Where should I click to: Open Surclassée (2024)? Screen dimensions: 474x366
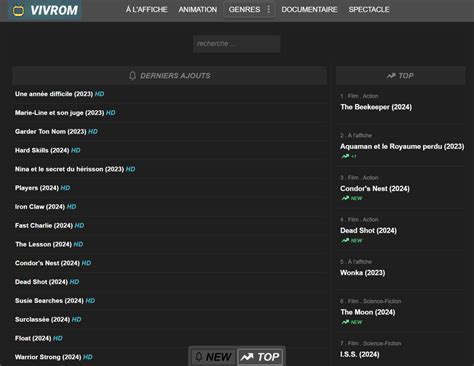click(42, 319)
